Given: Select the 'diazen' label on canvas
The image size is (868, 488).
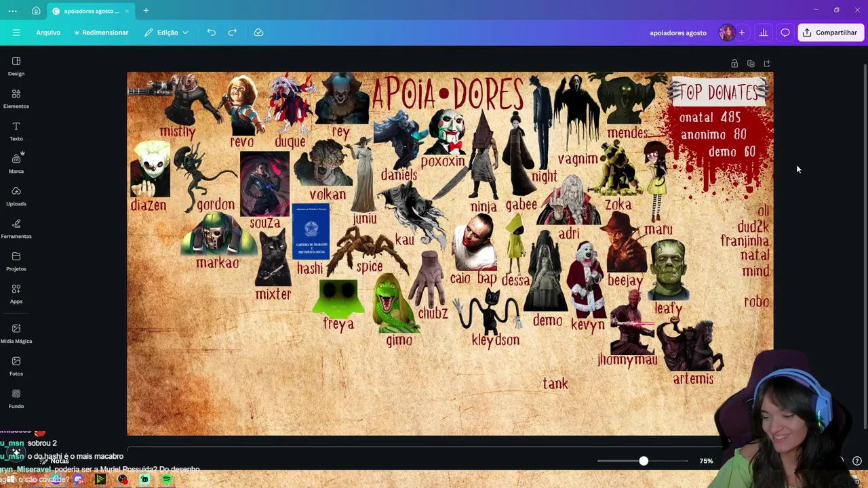Looking at the screenshot, I should click(149, 205).
